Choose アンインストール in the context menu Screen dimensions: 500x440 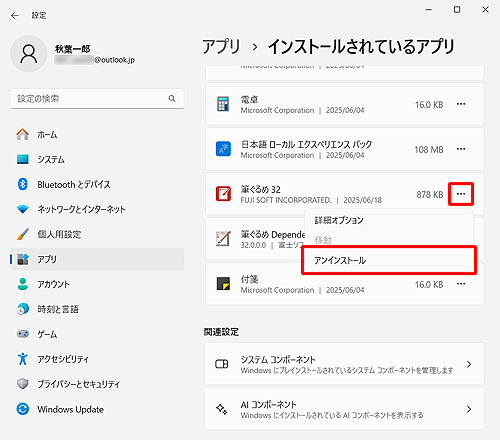(x=389, y=260)
